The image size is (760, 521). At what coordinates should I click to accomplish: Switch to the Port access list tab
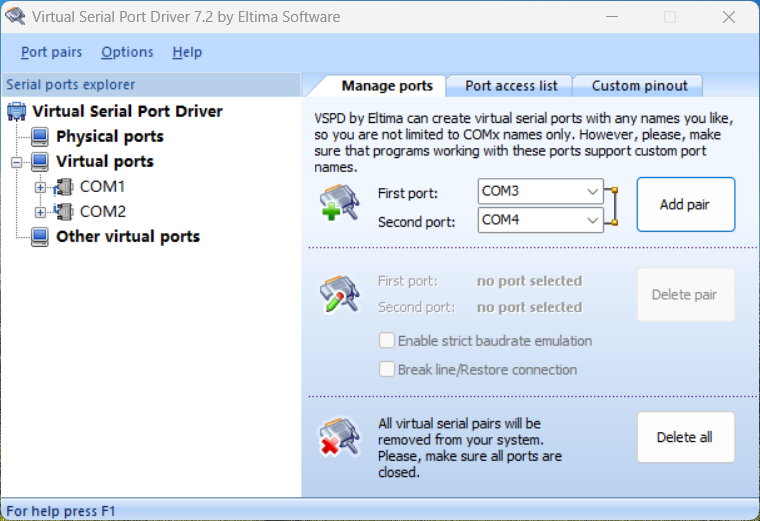click(511, 86)
